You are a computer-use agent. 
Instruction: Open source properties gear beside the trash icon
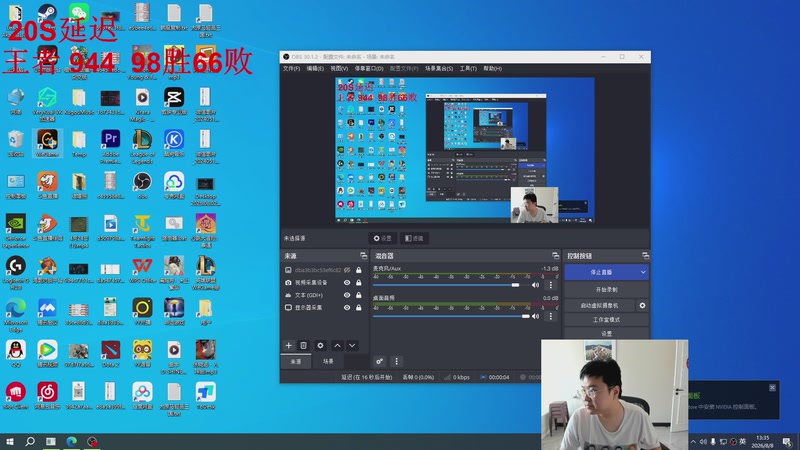320,345
